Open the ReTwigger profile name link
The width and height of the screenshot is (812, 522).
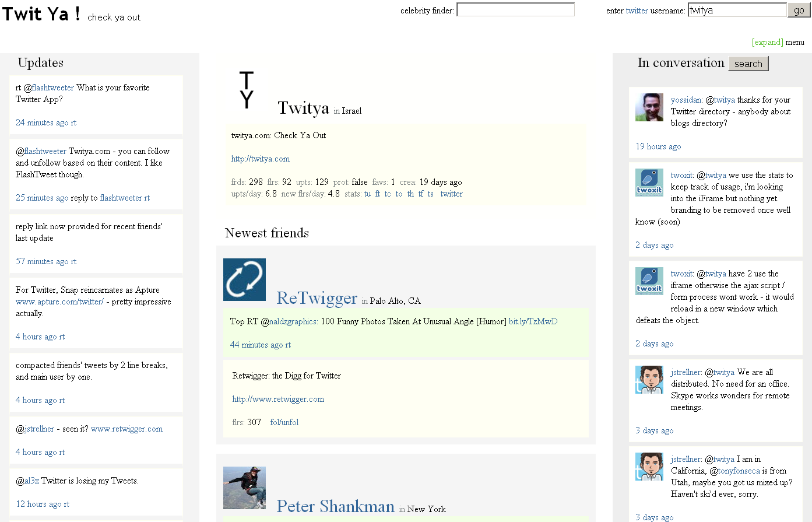point(317,298)
